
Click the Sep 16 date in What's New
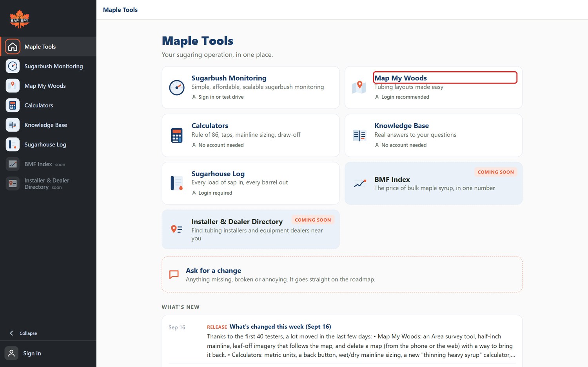pyautogui.click(x=177, y=327)
